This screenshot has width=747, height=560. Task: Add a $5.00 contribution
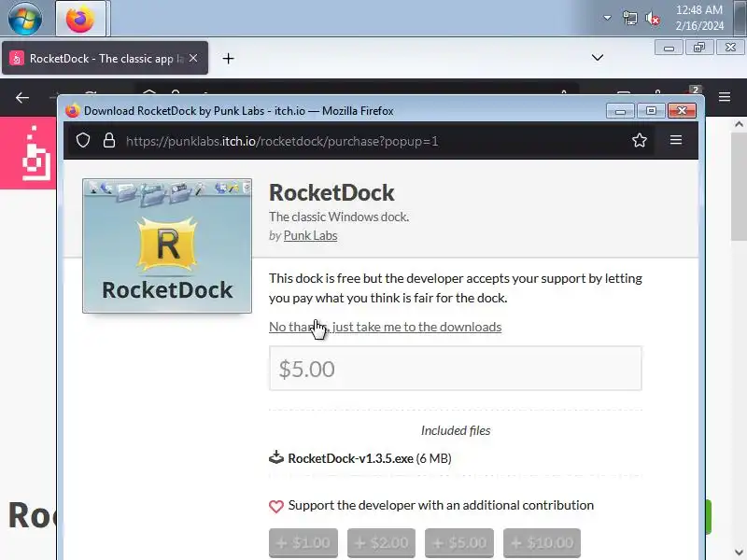coord(459,543)
